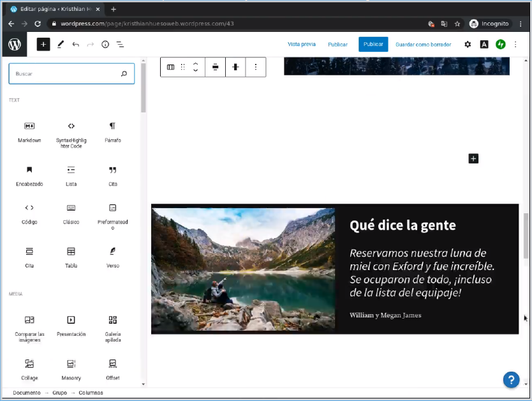This screenshot has width=532, height=401.
Task: Grab the block drag handle
Action: tap(183, 67)
